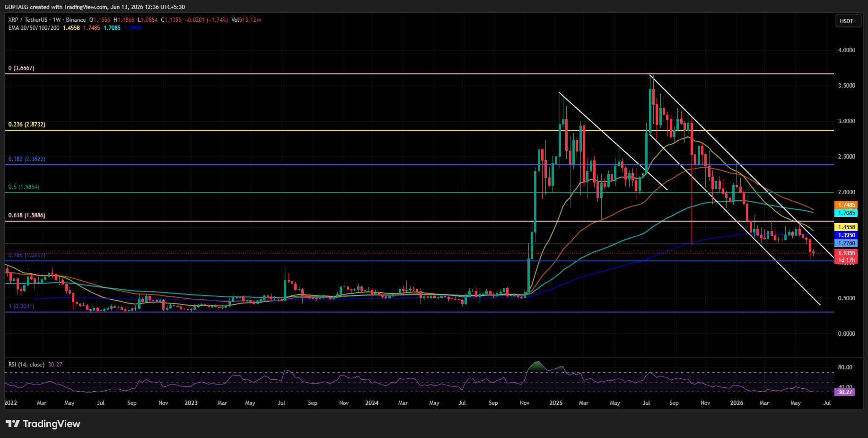Click the Nov label right before 2025
This screenshot has height=438, width=868.
pyautogui.click(x=525, y=403)
